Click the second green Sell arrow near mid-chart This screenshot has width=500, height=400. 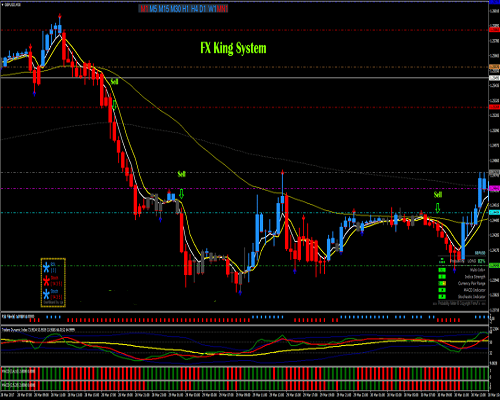(181, 194)
